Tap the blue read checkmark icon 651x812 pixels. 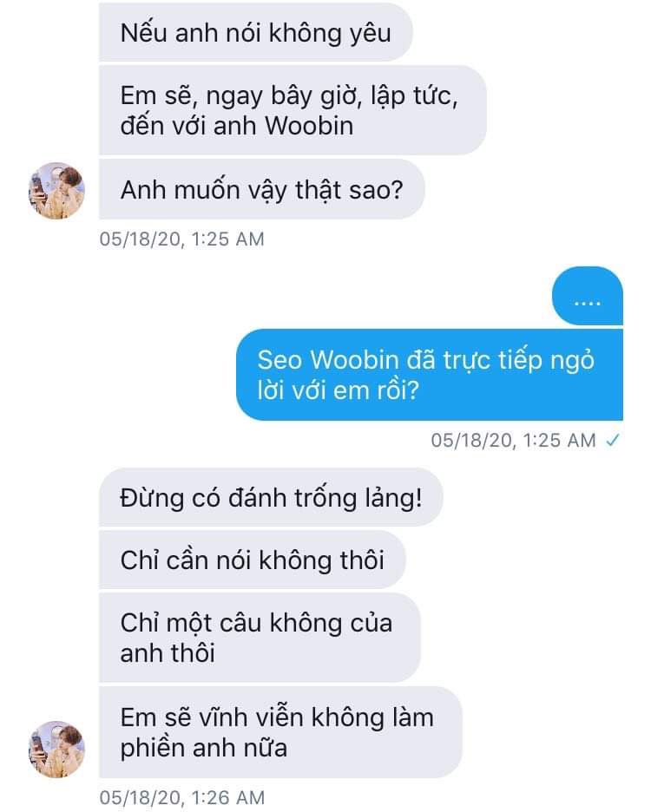click(x=613, y=440)
